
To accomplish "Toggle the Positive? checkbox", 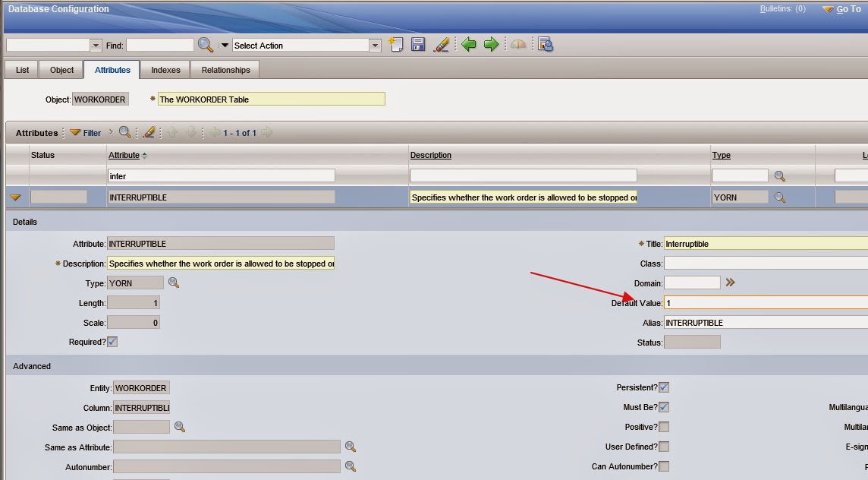I will 664,427.
